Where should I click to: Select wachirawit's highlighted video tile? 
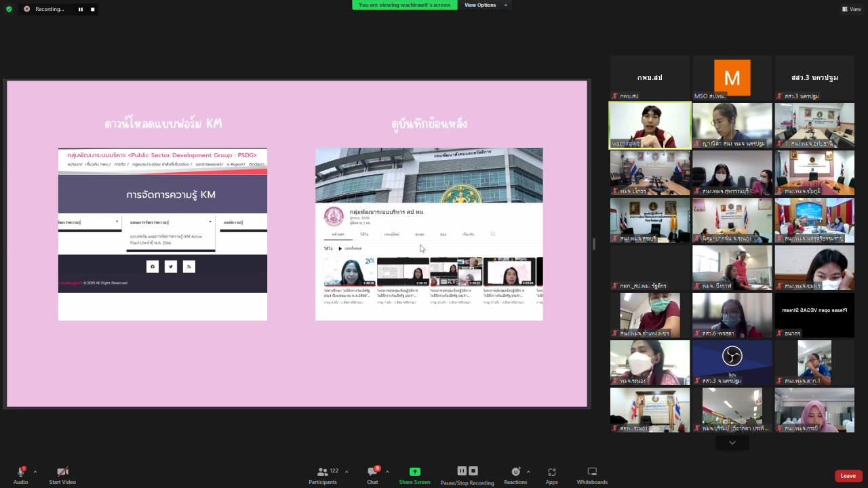pyautogui.click(x=650, y=125)
